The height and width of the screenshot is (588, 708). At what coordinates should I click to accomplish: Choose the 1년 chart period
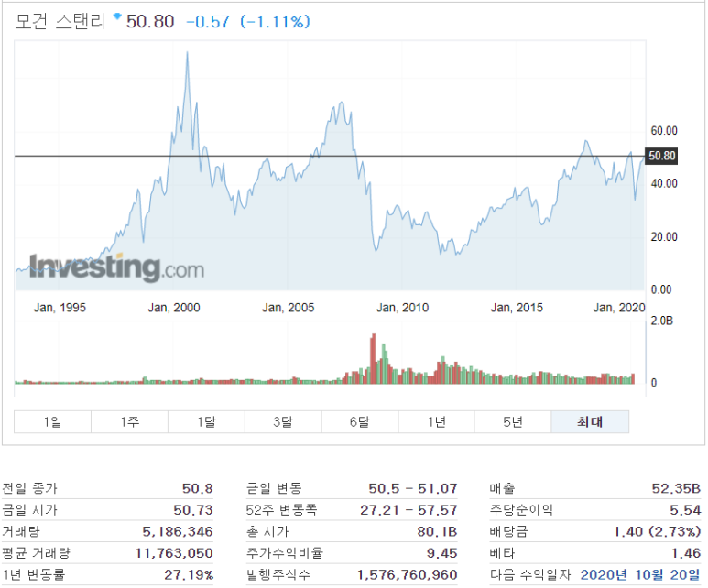click(436, 422)
